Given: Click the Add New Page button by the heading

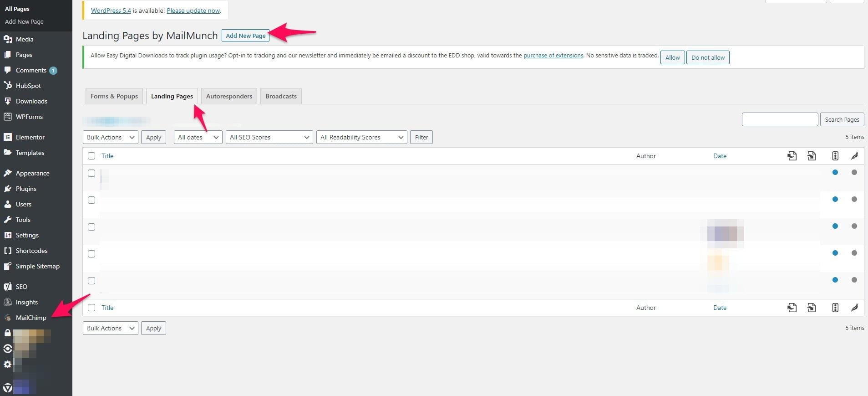Looking at the screenshot, I should (x=246, y=36).
